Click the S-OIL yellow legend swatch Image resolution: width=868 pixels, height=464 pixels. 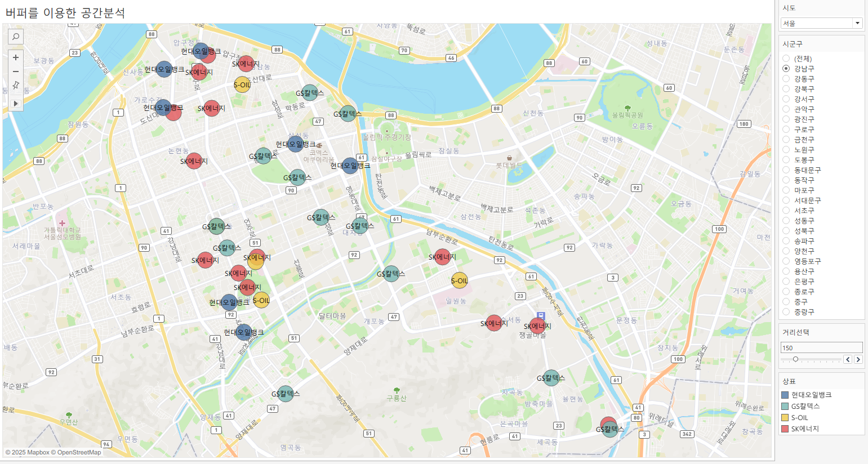click(x=785, y=417)
